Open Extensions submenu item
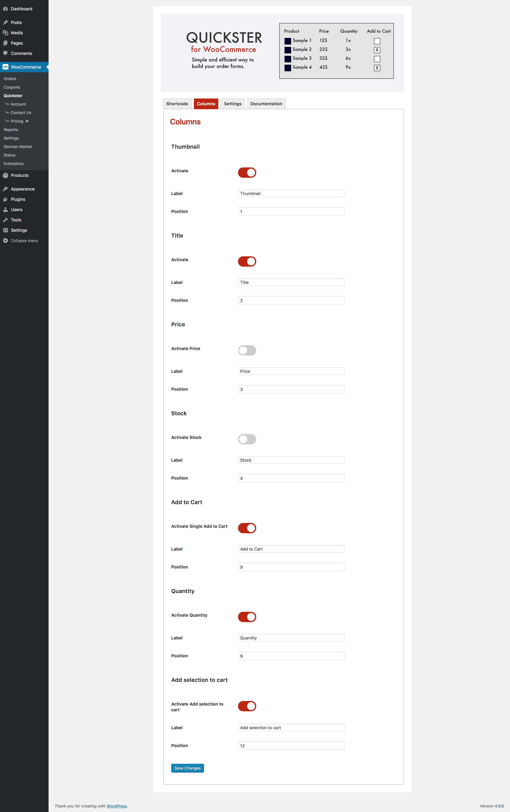This screenshot has height=812, width=510. (14, 164)
